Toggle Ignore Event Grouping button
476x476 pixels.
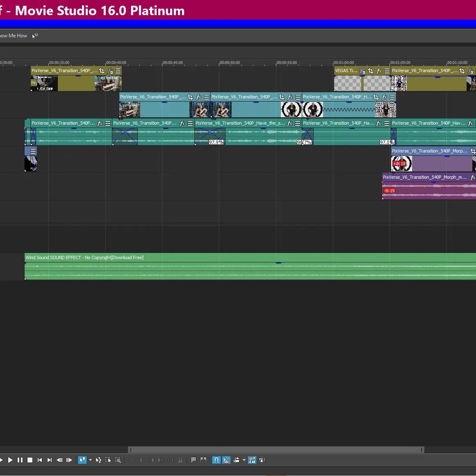tap(262, 460)
